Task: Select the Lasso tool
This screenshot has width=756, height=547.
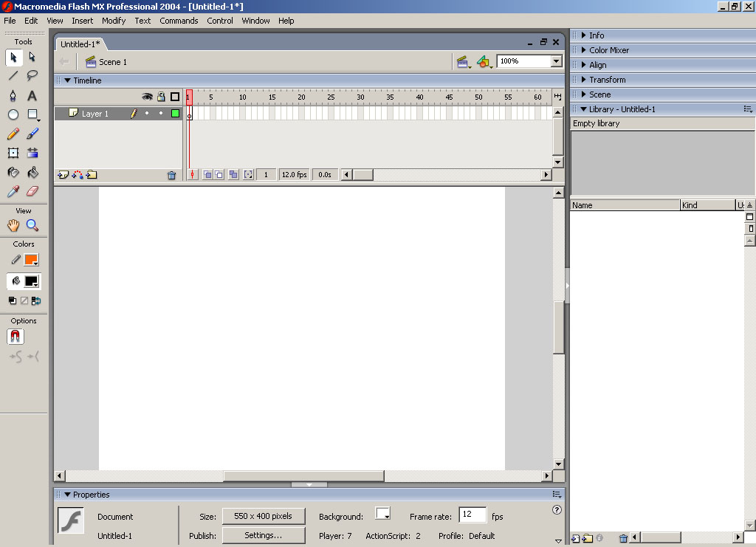Action: pos(32,75)
